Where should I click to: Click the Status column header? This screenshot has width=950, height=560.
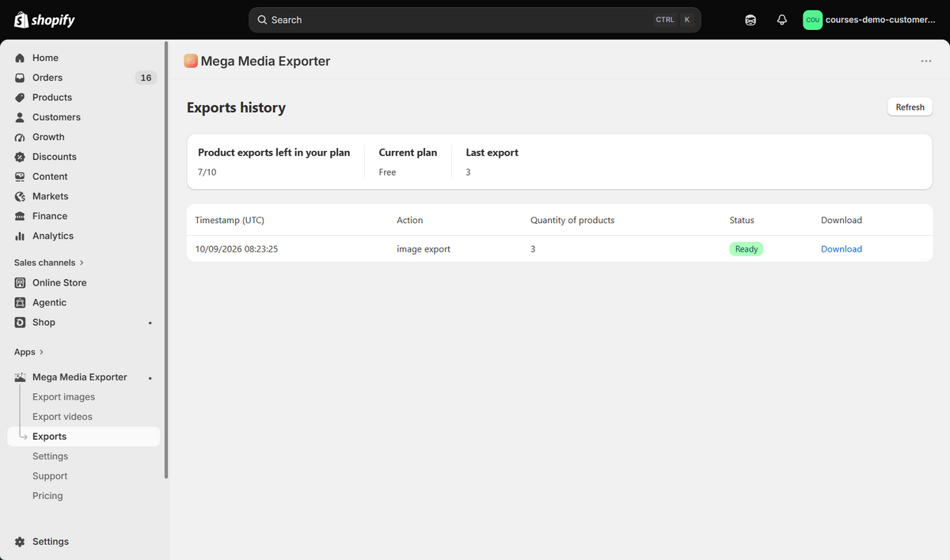pyautogui.click(x=742, y=220)
